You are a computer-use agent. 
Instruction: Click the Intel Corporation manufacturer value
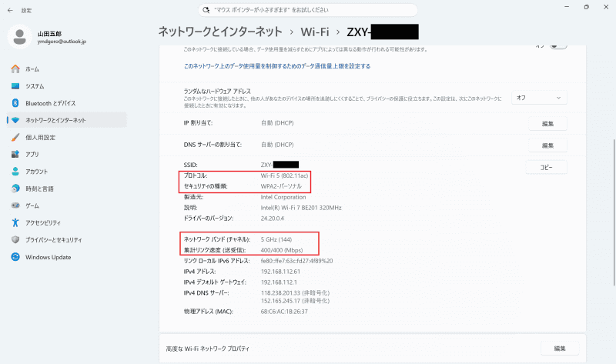point(283,197)
